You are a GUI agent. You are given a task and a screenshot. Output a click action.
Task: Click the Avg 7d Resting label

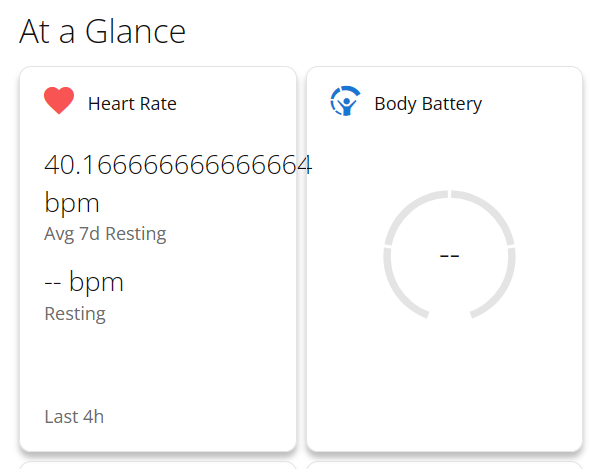point(105,234)
